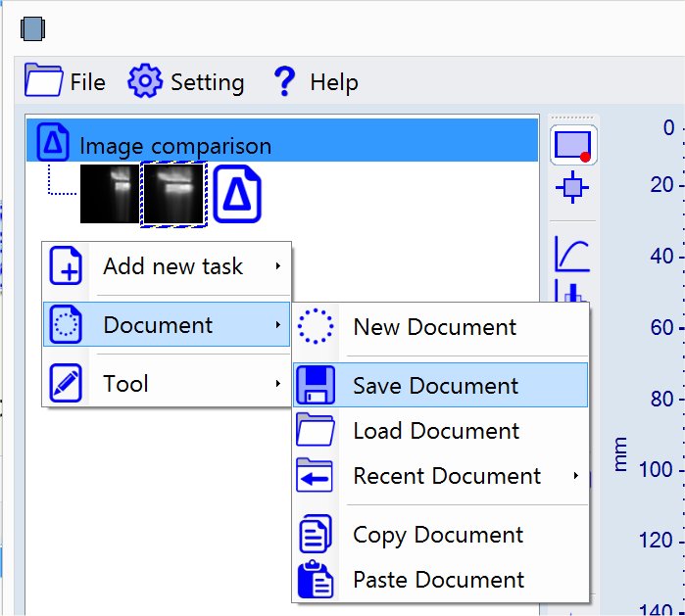
Task: Open the curve profile plot tool
Action: click(572, 254)
